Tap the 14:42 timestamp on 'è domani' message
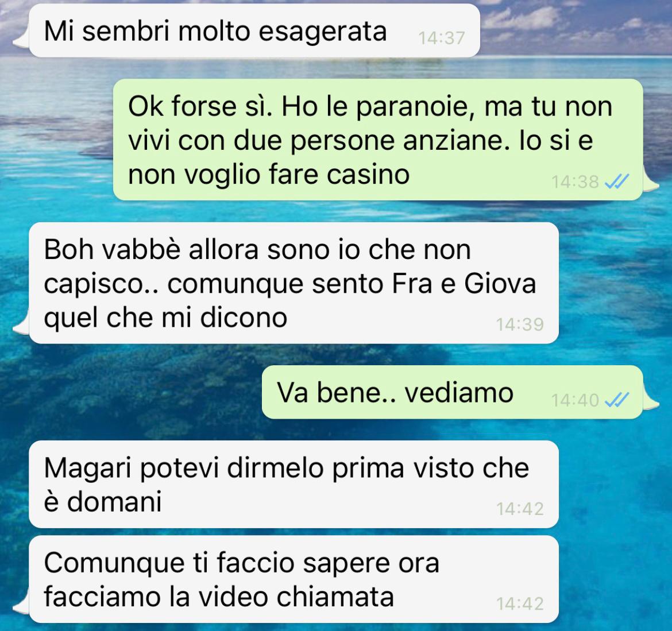This screenshot has height=631, width=672. pos(520,509)
